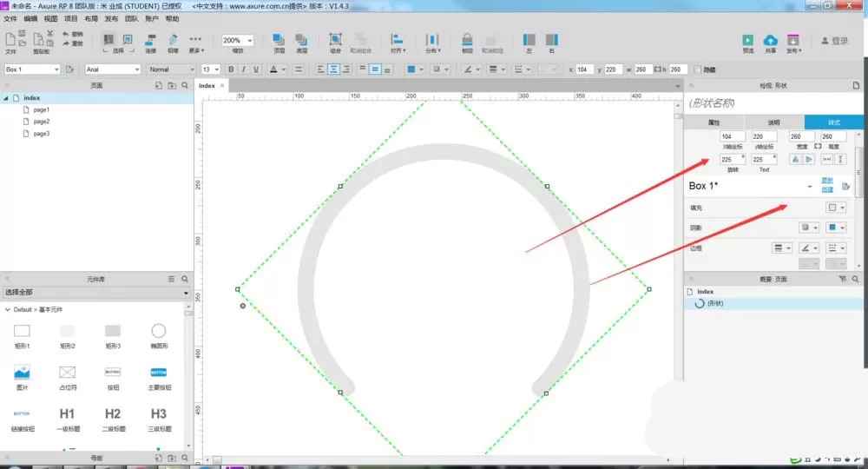Click the search icon in Outline panel

[x=855, y=279]
